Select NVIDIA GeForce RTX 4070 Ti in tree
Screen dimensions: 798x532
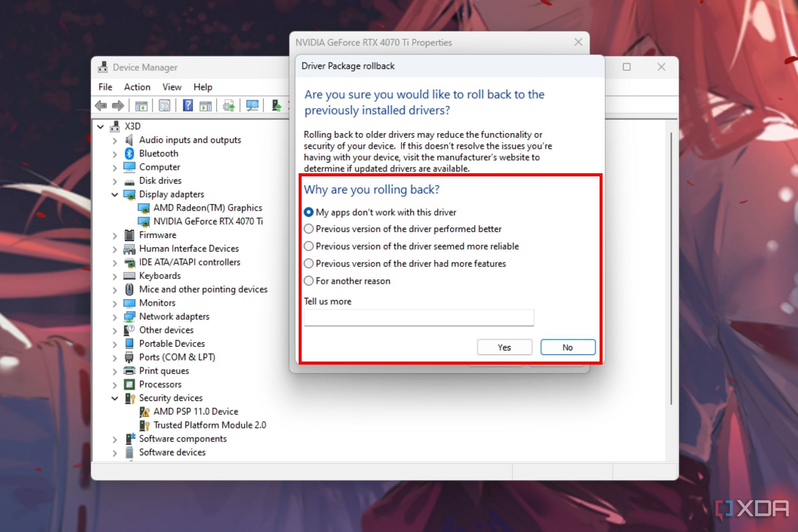tap(208, 222)
